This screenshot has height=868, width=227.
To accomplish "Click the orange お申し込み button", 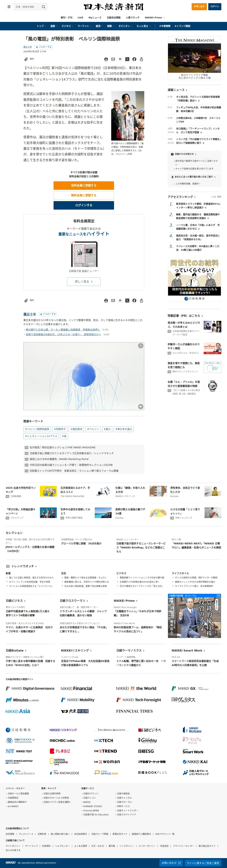I will [199, 6].
